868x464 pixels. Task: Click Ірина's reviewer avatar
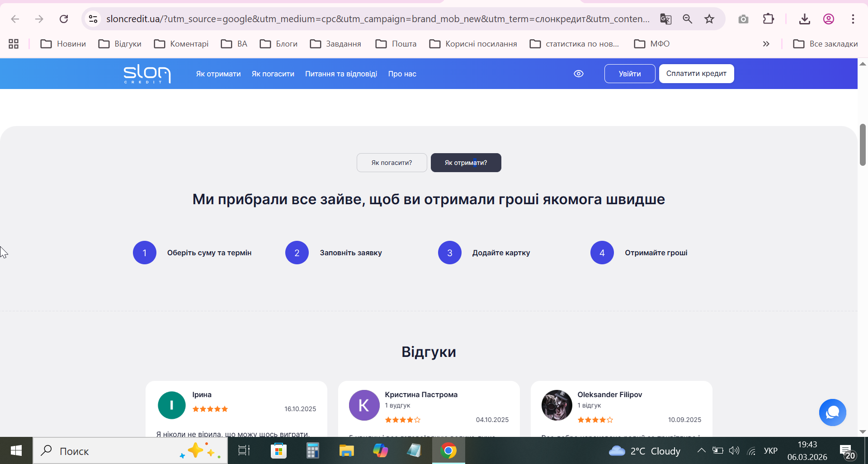pos(172,405)
